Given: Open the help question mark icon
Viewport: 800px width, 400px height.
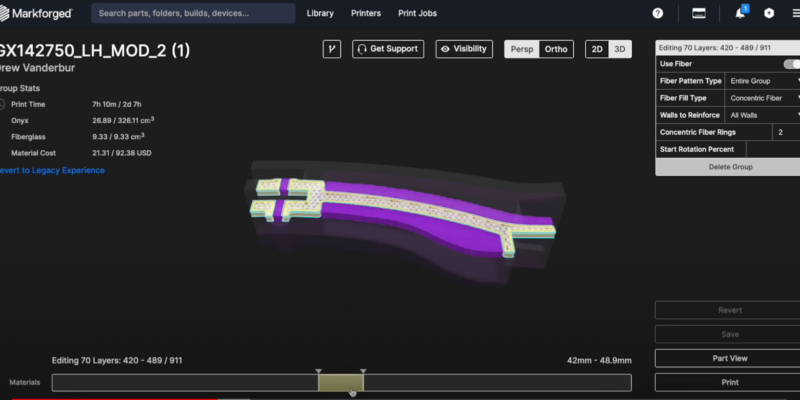Looking at the screenshot, I should pyautogui.click(x=657, y=13).
